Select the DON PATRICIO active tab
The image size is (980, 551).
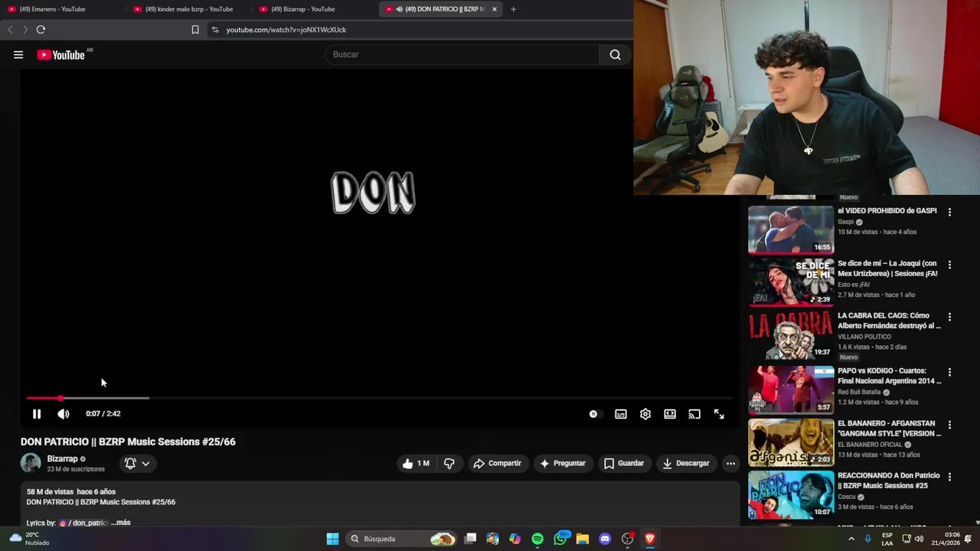coord(440,9)
